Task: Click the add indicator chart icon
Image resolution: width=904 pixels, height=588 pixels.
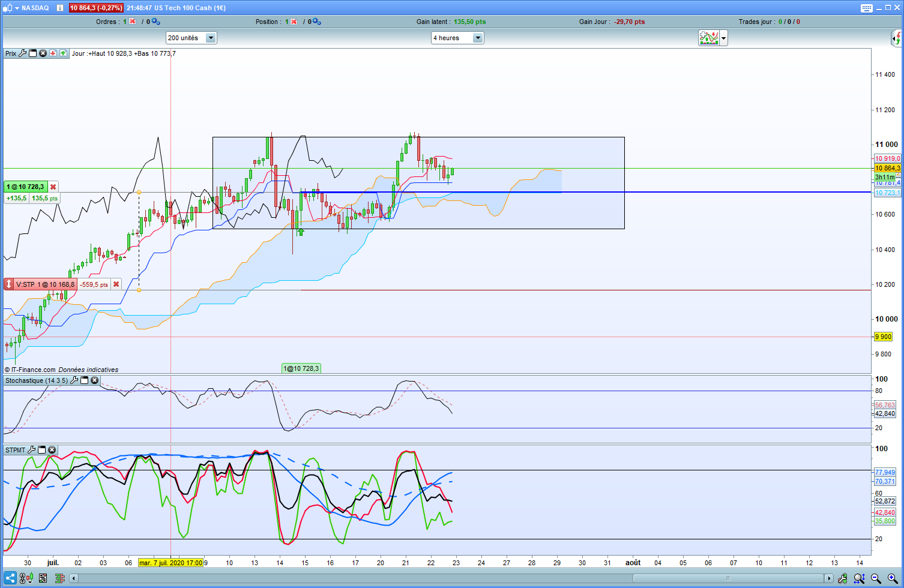Action: (x=709, y=38)
